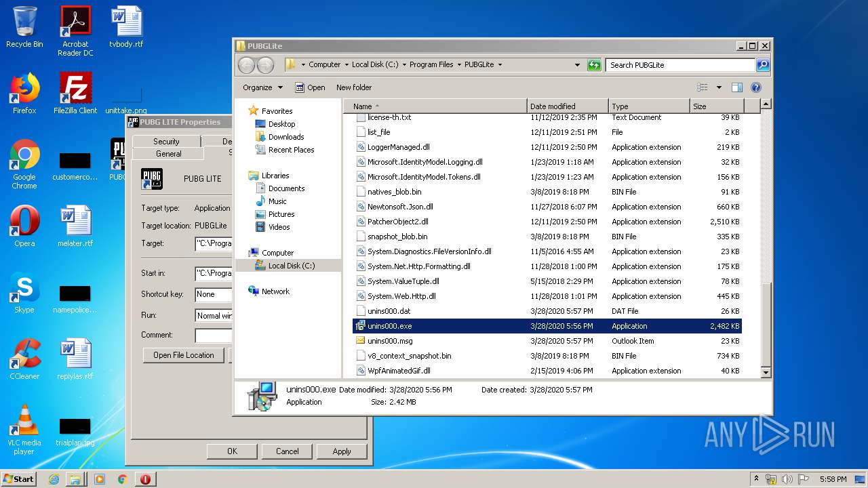Launch Skype from desktop

click(24, 293)
